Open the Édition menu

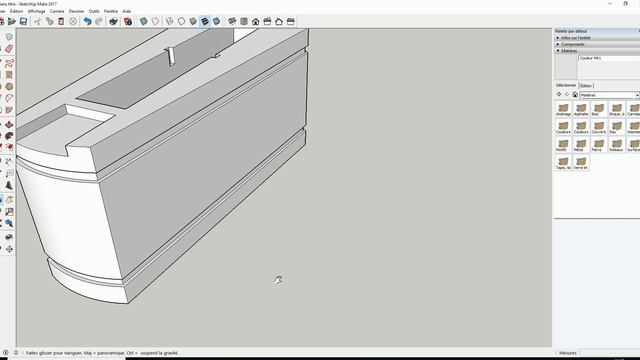coord(16,11)
